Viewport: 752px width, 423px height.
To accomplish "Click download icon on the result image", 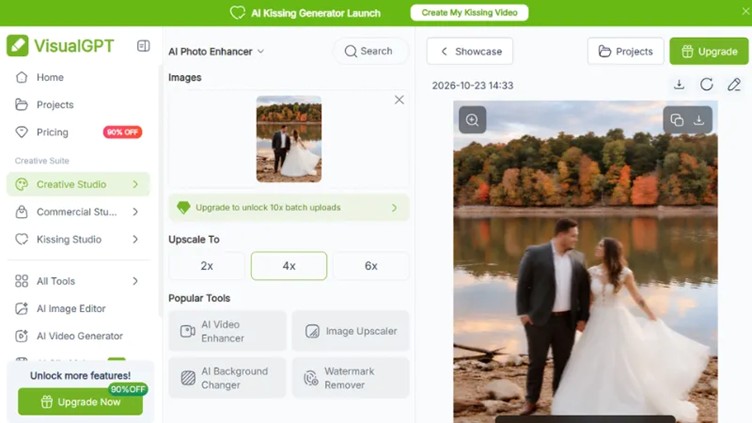I will [x=699, y=120].
